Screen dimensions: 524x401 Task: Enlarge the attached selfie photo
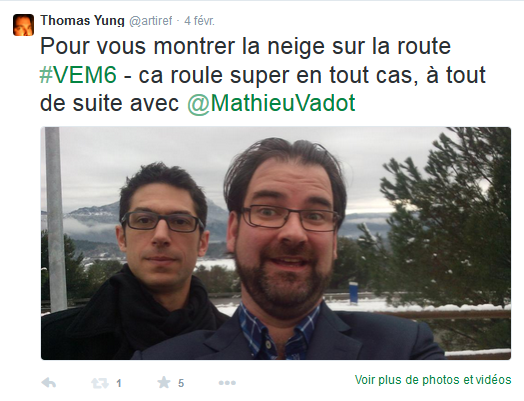(276, 243)
